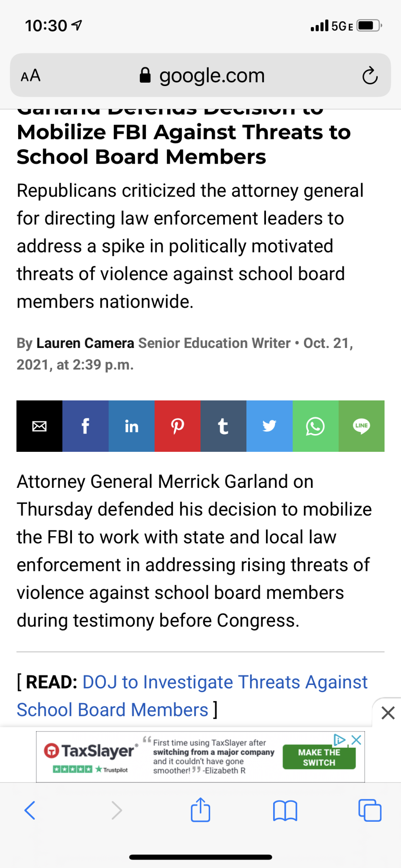
Task: Share article on Facebook
Action: [86, 426]
